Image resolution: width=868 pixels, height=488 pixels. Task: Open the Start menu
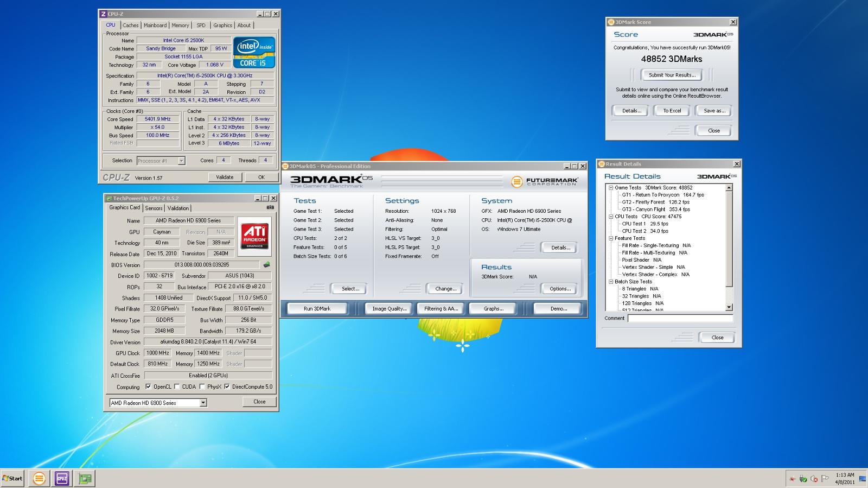pos(12,478)
